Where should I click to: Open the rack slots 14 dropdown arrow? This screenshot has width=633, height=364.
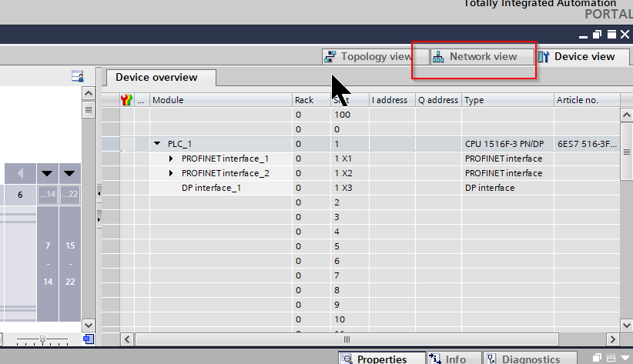click(47, 173)
